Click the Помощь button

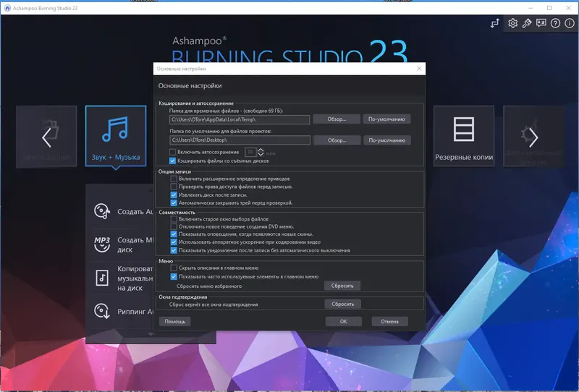click(175, 322)
